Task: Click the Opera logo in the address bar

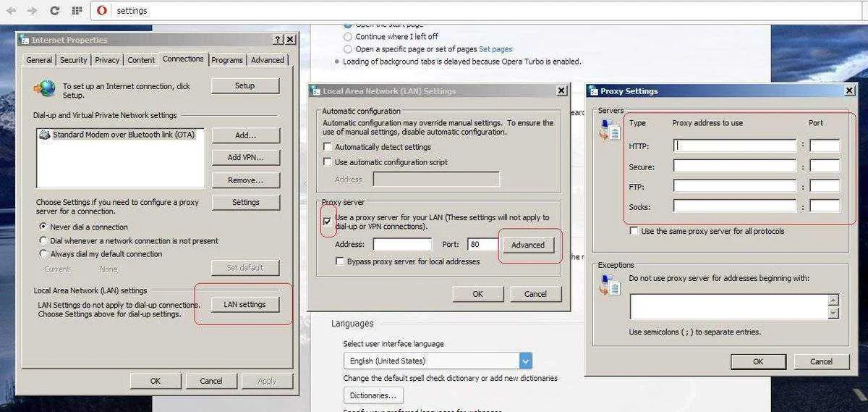Action: 102,10
